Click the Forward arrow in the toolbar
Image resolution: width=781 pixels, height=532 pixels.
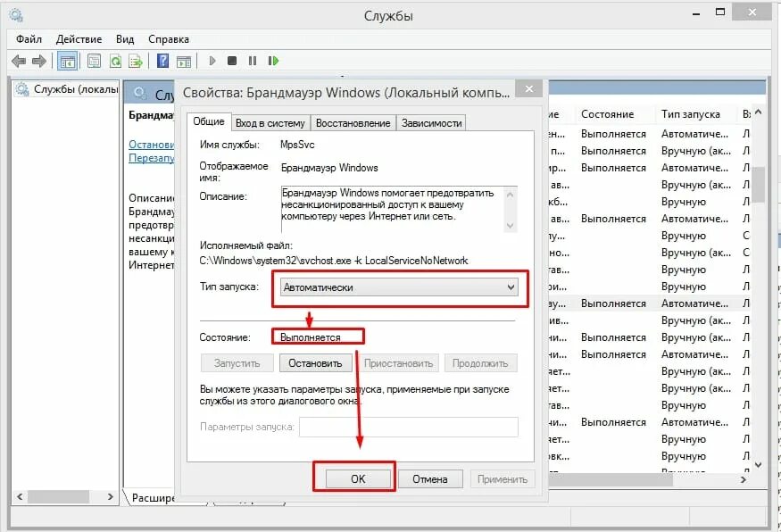click(39, 61)
